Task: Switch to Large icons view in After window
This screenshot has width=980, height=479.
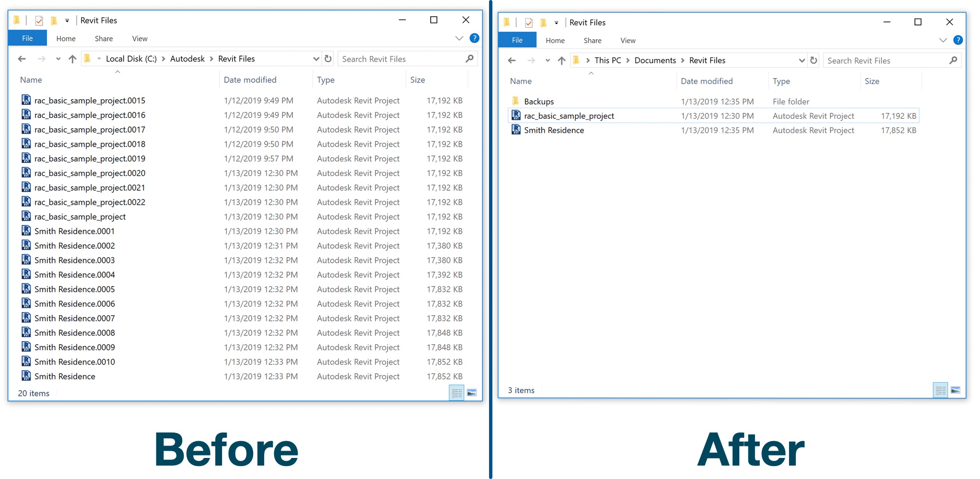Action: coord(956,390)
